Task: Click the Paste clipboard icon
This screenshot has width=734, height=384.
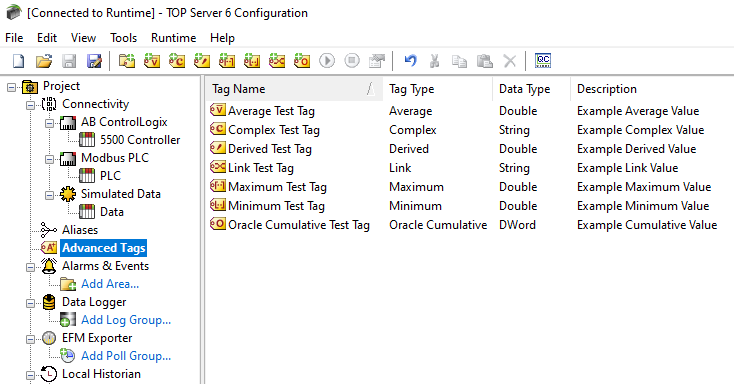Action: pos(485,61)
